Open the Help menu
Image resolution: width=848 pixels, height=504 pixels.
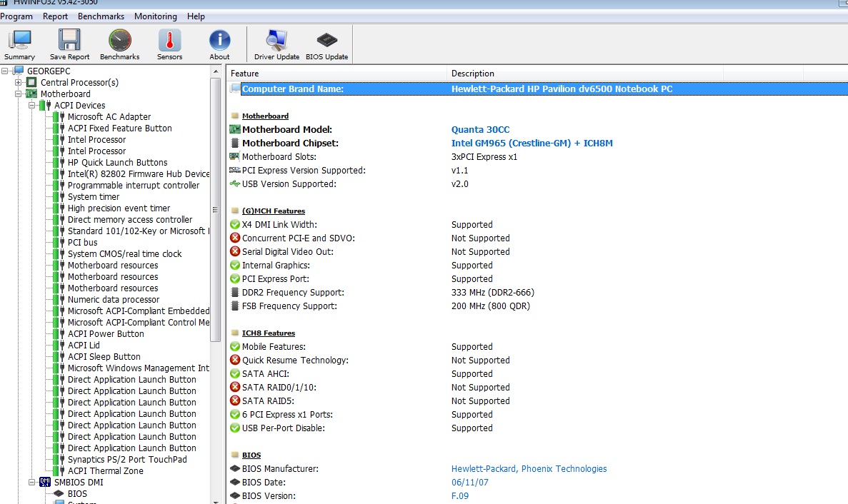tap(196, 16)
